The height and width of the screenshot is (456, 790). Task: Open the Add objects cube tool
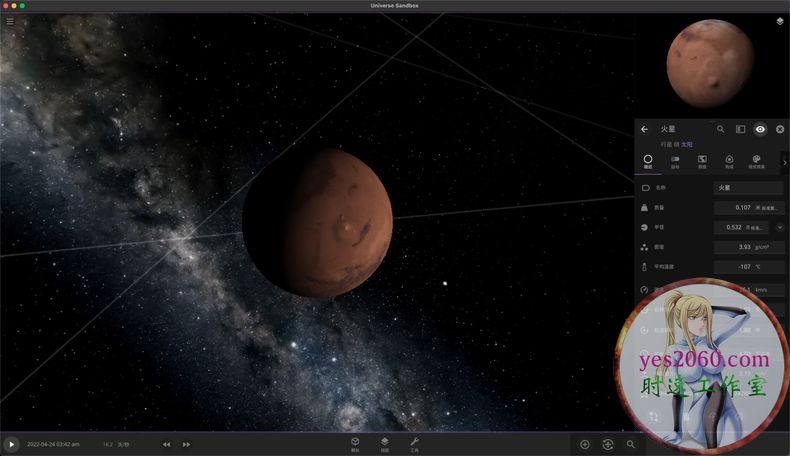point(355,443)
